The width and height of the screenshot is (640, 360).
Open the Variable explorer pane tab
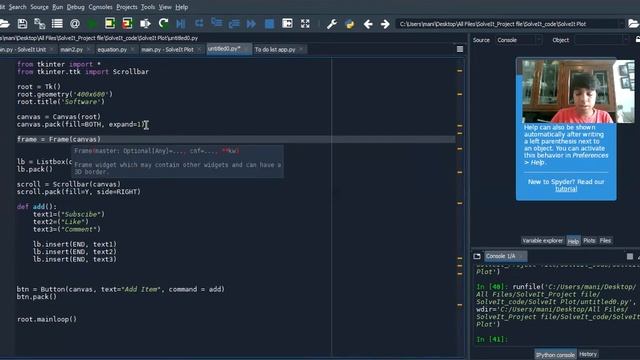pyautogui.click(x=542, y=241)
